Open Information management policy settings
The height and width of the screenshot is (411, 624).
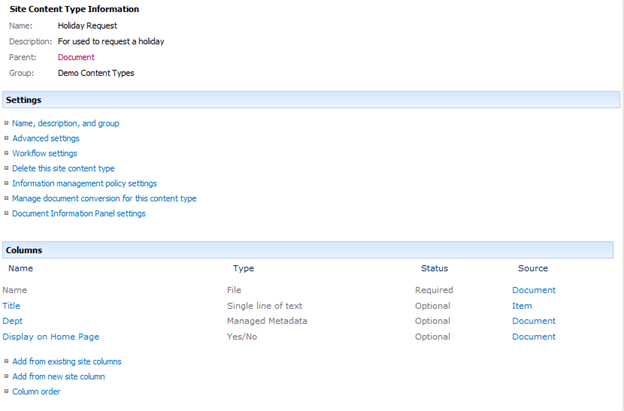click(84, 183)
